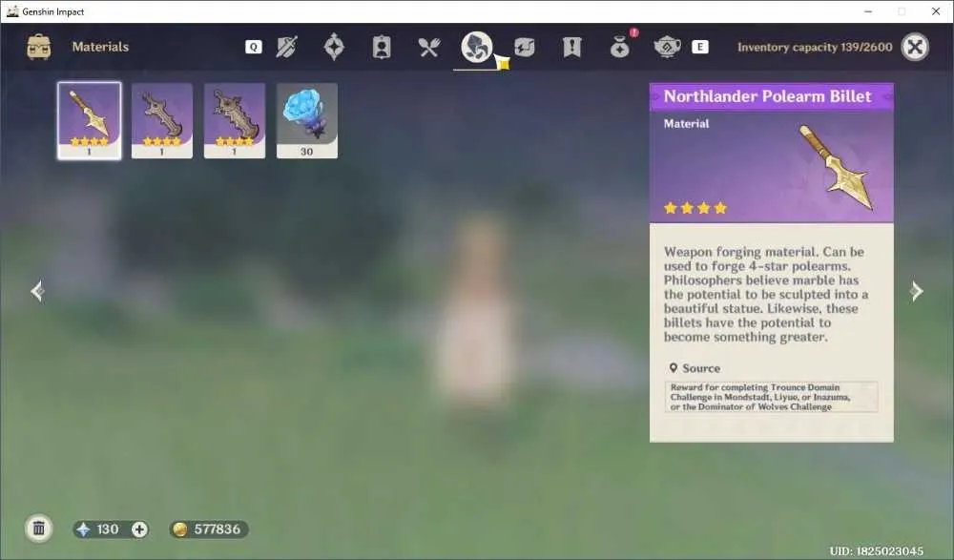Go to the next page with right arrow
The image size is (954, 560).
point(916,291)
